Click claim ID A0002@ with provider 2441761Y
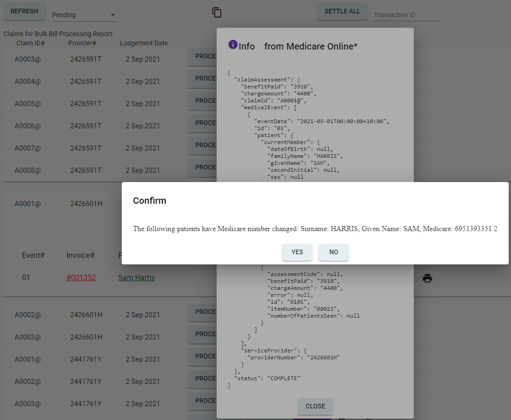This screenshot has height=420, width=511. 28,382
